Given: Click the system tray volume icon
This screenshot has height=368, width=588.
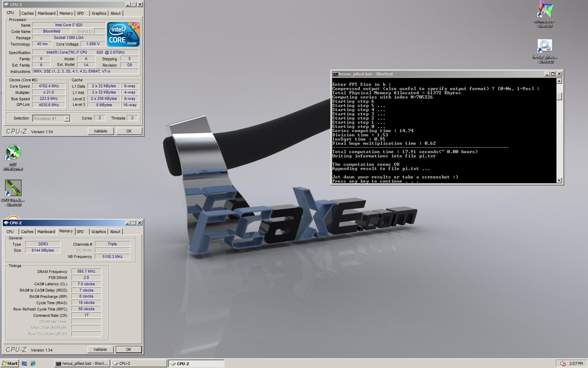Looking at the screenshot, I should click(563, 363).
